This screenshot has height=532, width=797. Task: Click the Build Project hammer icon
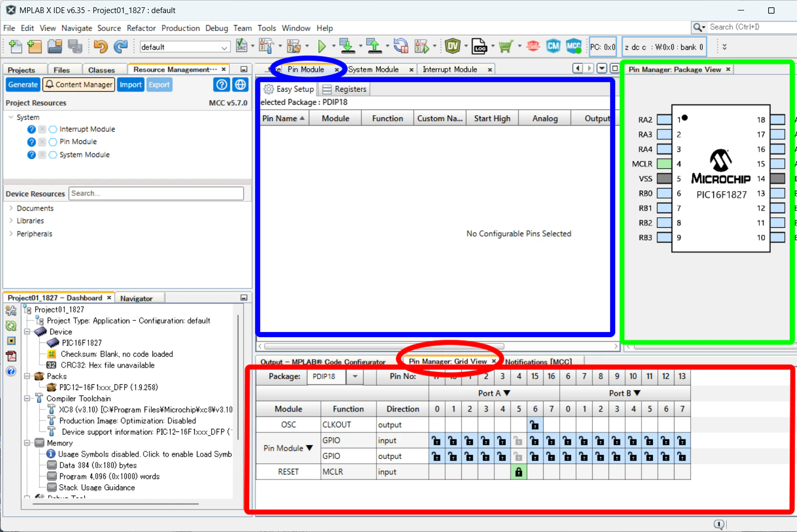coord(266,47)
